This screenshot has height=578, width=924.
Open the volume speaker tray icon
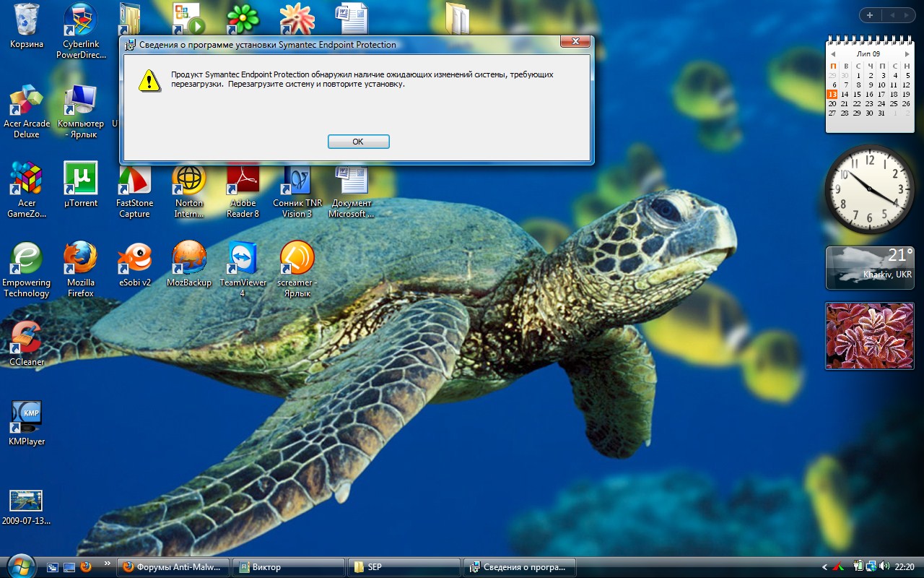(885, 566)
